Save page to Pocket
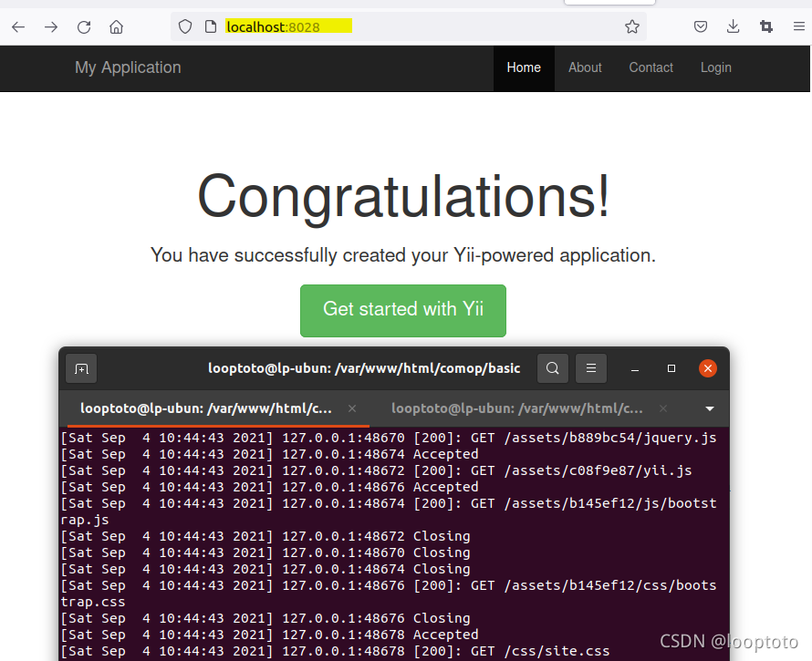 pos(700,26)
